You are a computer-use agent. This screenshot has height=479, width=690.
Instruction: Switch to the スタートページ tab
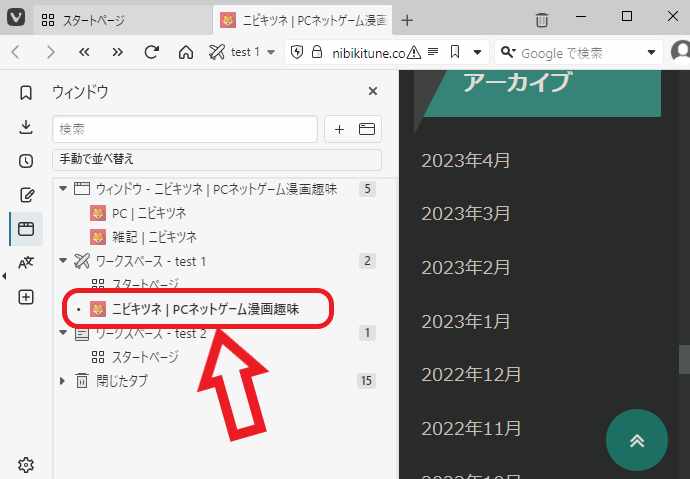tap(123, 20)
